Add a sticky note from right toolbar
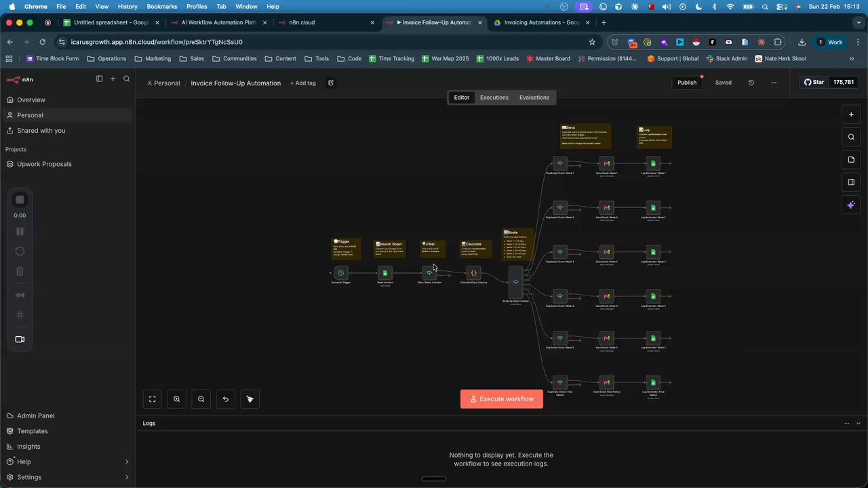868x488 pixels. [x=851, y=160]
